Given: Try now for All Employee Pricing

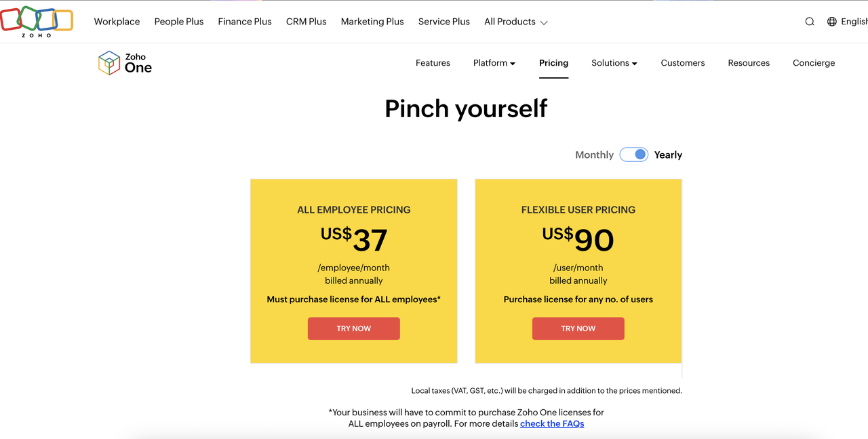Looking at the screenshot, I should (354, 329).
